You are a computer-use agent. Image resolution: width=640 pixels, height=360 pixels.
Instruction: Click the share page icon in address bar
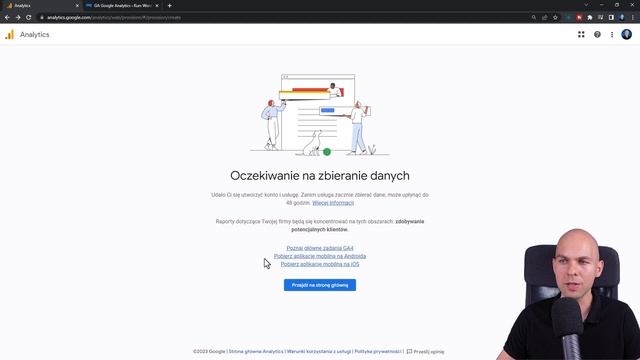[544, 18]
